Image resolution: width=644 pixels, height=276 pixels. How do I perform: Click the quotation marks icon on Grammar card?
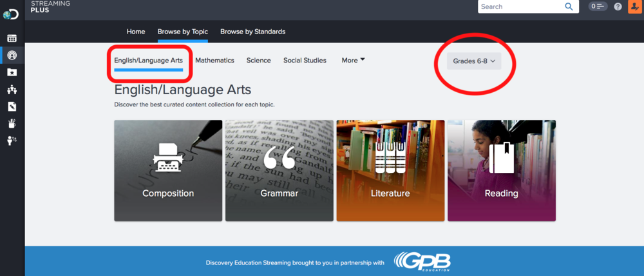[x=279, y=159]
